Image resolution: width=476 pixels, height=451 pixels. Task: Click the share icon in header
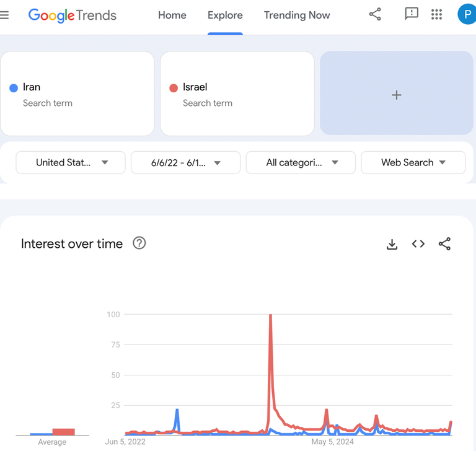375,14
